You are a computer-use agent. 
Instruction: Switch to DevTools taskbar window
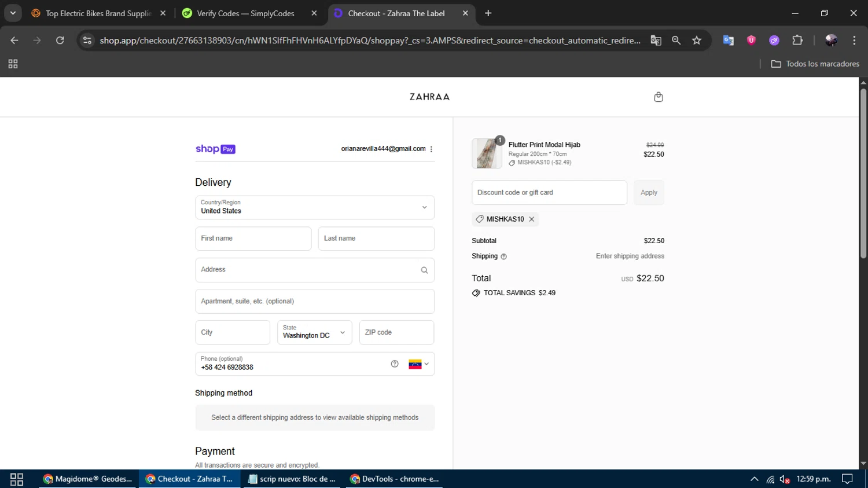click(x=395, y=479)
